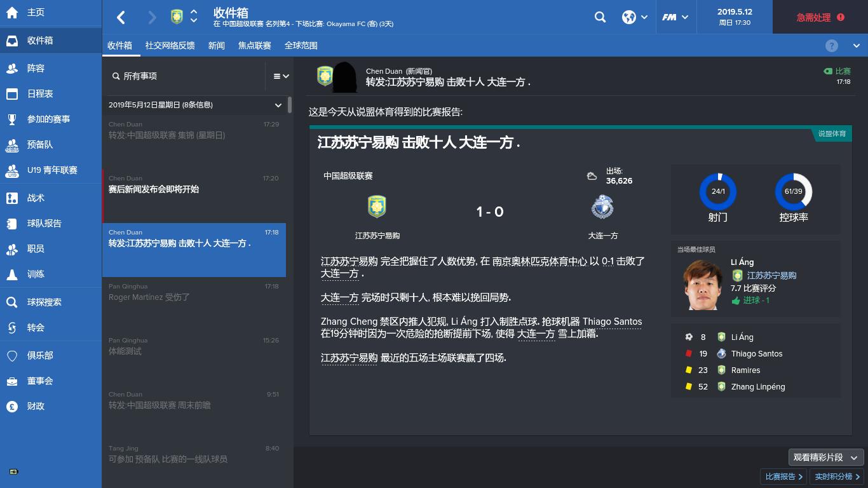
Task: Click the search magnifier in the top bar
Action: 600,17
